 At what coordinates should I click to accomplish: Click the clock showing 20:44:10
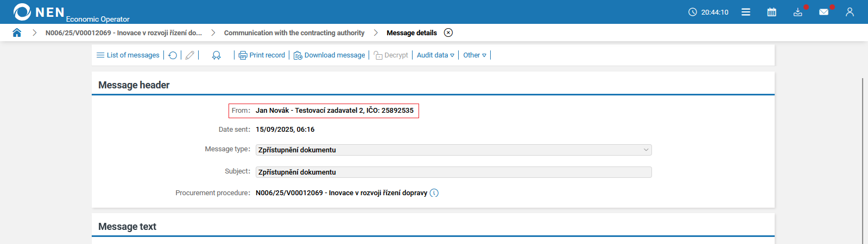pos(708,12)
